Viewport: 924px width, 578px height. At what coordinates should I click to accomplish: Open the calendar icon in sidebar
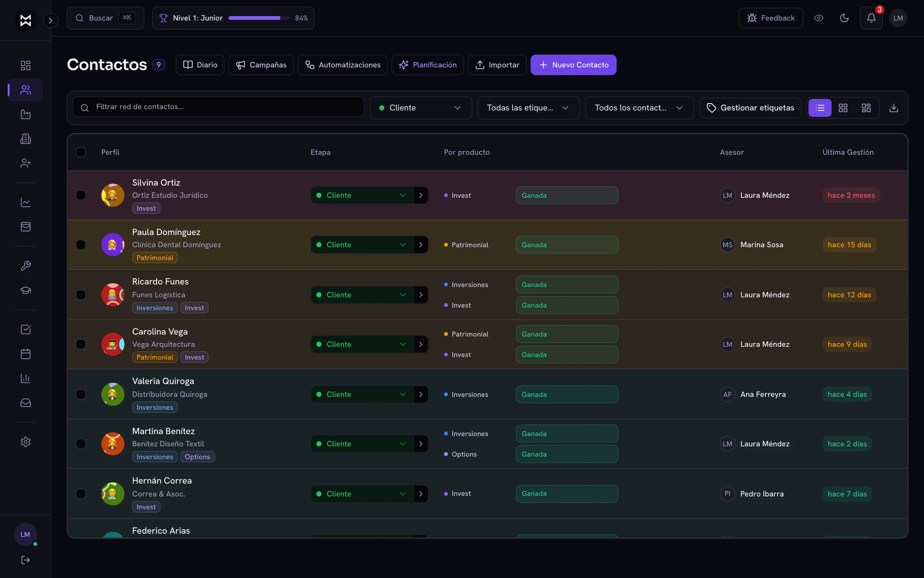26,354
